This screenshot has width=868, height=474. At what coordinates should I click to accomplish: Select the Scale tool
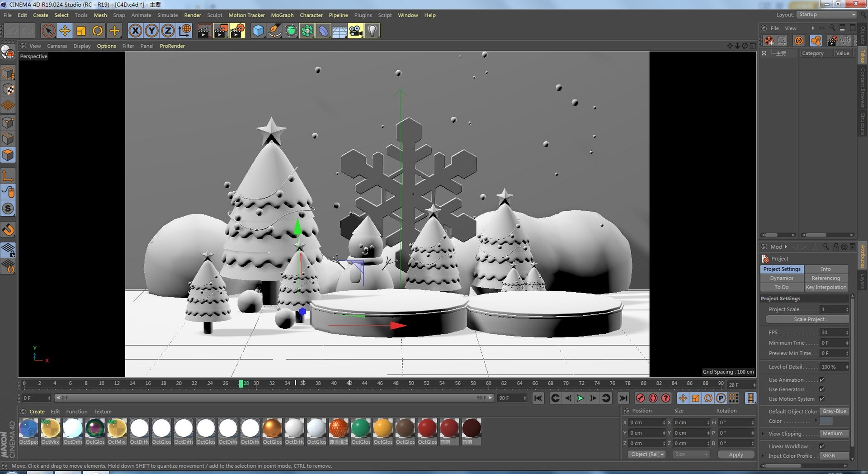coord(81,31)
